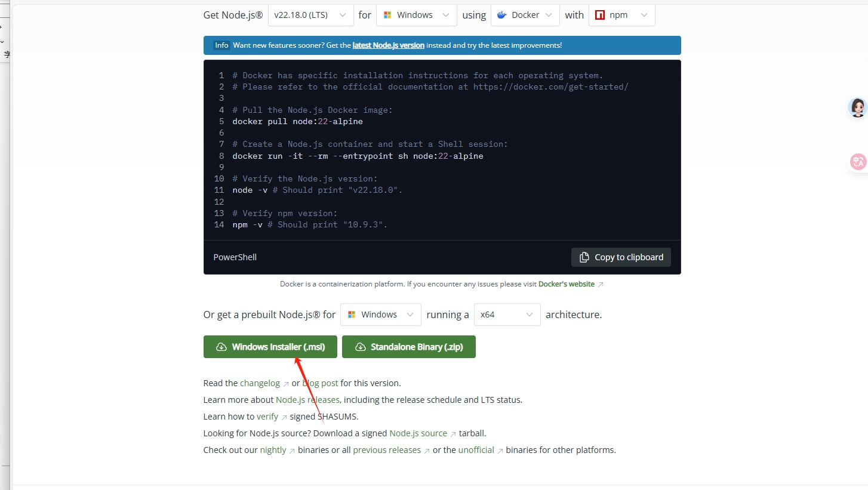Click the download icon on Standalone Binary button
Image resolution: width=868 pixels, height=490 pixels.
[x=360, y=347]
